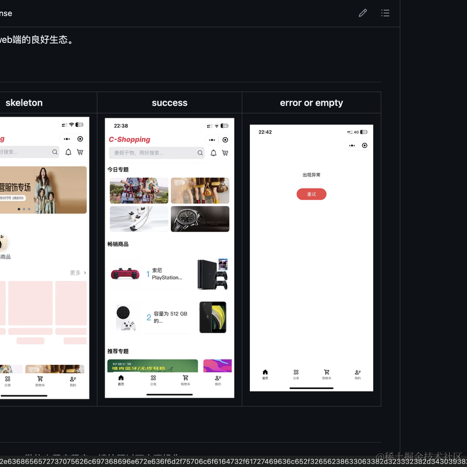Click the three-dots menu in error phone
The width and height of the screenshot is (467, 467).
pos(352,145)
